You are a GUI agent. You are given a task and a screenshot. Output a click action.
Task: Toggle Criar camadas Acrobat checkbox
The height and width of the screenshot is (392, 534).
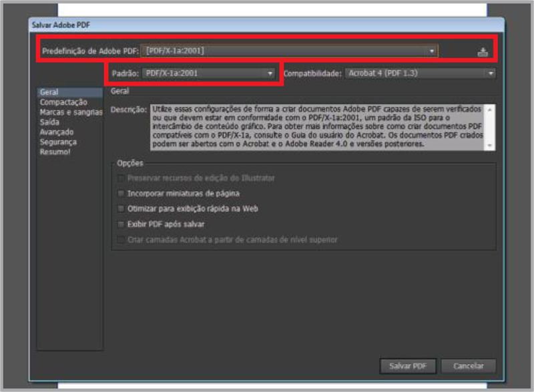(121, 240)
